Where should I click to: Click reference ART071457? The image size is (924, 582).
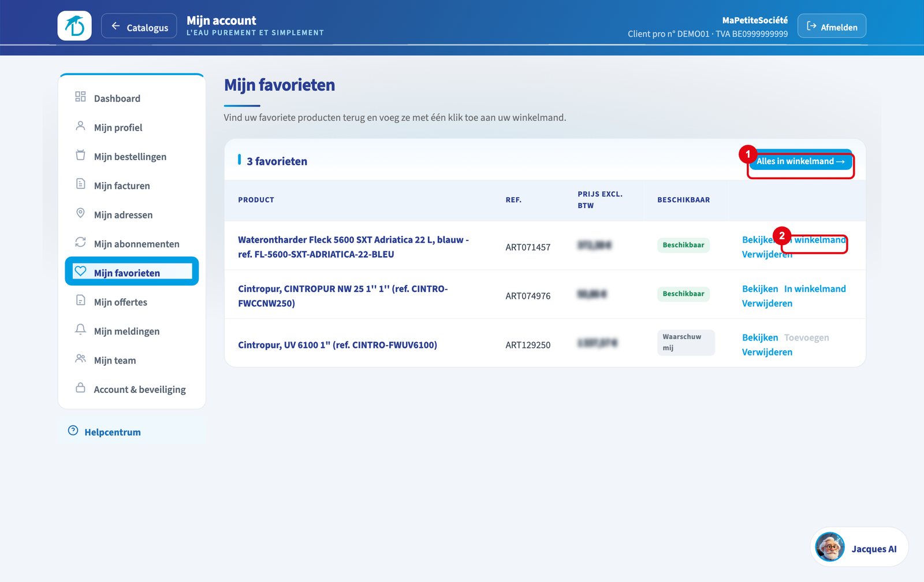[528, 247]
